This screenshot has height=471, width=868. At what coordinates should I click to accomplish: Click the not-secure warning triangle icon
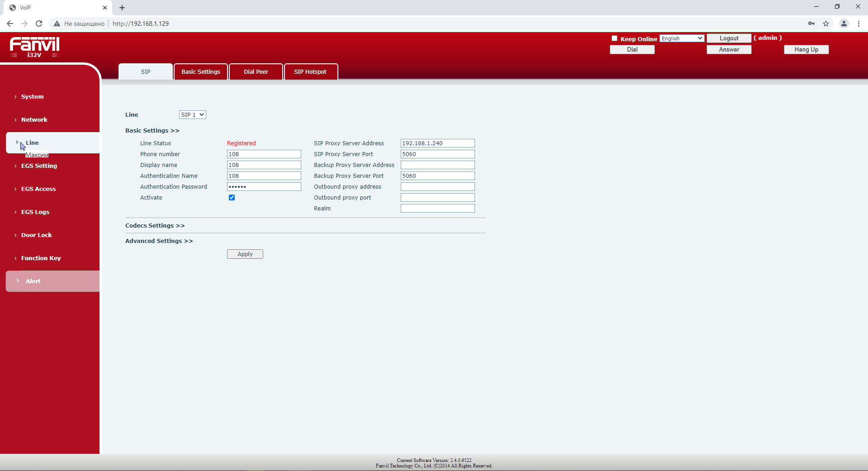pyautogui.click(x=57, y=24)
